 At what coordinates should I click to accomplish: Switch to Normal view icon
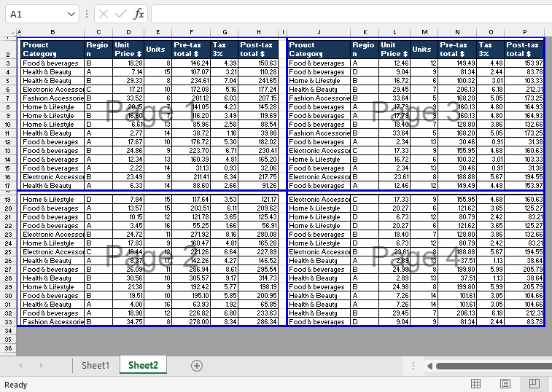click(x=476, y=383)
